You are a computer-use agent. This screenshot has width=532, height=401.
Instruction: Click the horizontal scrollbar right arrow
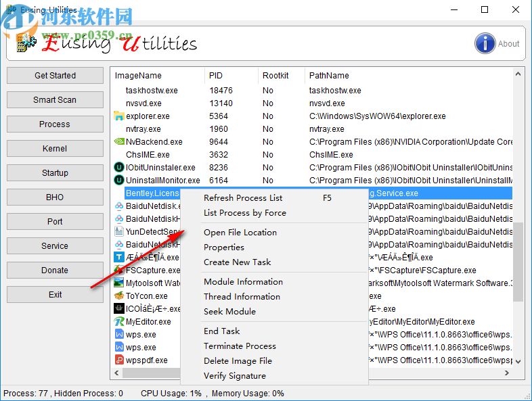[507, 373]
